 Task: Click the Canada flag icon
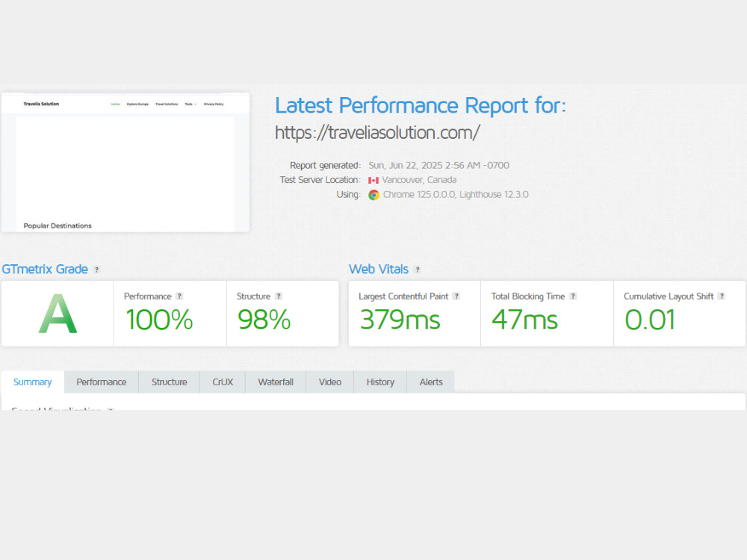tap(373, 180)
